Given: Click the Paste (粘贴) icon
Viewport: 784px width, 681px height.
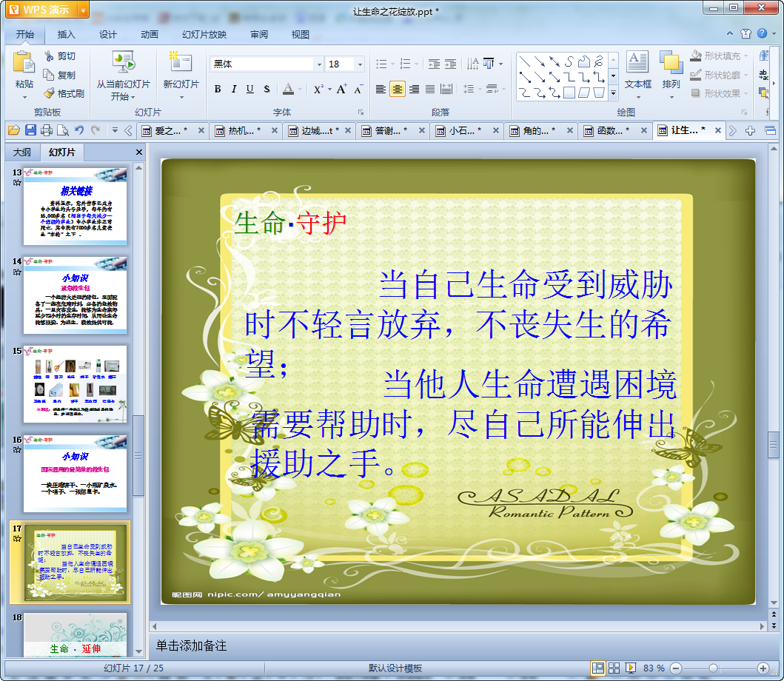Looking at the screenshot, I should click(24, 62).
